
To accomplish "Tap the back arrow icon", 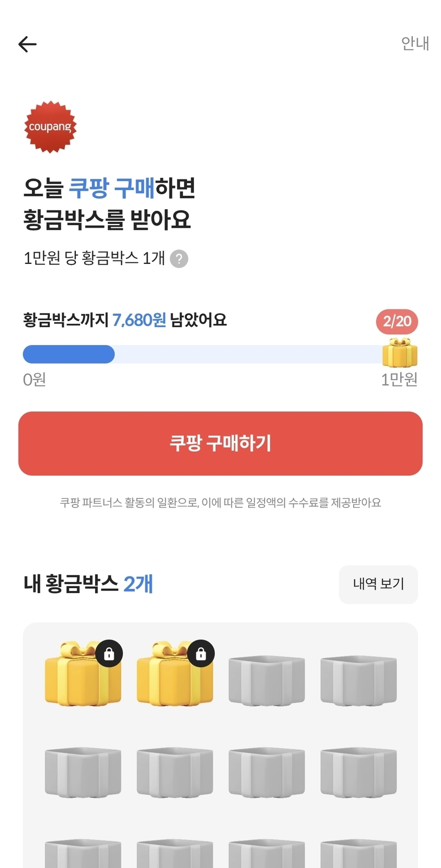I will point(28,44).
